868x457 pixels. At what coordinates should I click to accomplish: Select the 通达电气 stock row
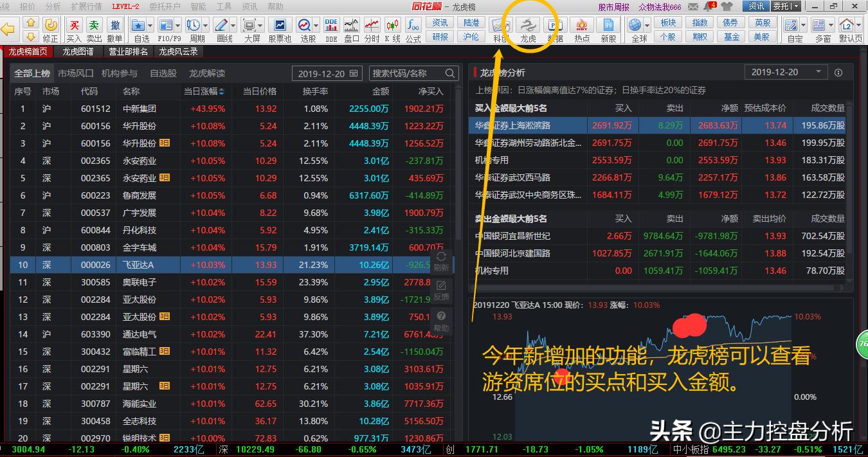[x=232, y=334]
